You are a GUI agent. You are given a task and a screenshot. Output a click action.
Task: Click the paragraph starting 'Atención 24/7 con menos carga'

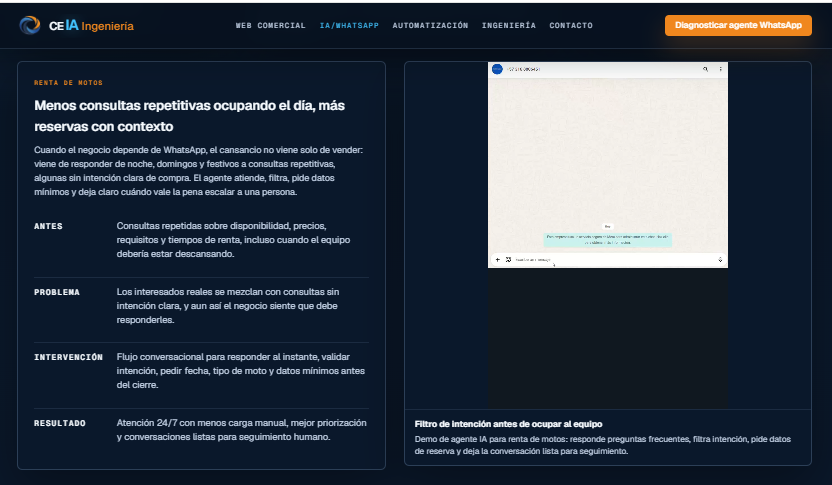241,430
